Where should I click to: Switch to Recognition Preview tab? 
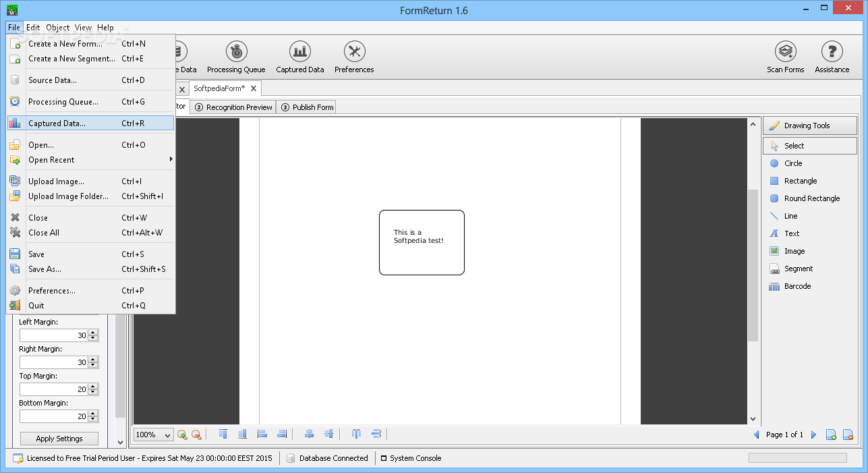pyautogui.click(x=233, y=107)
